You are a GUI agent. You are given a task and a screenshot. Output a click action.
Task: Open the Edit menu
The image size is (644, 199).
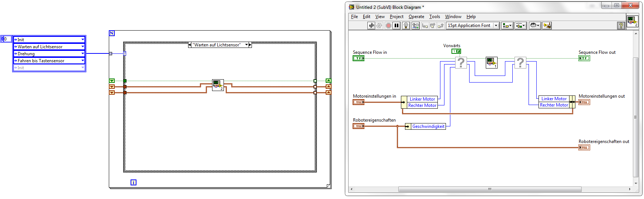click(367, 17)
